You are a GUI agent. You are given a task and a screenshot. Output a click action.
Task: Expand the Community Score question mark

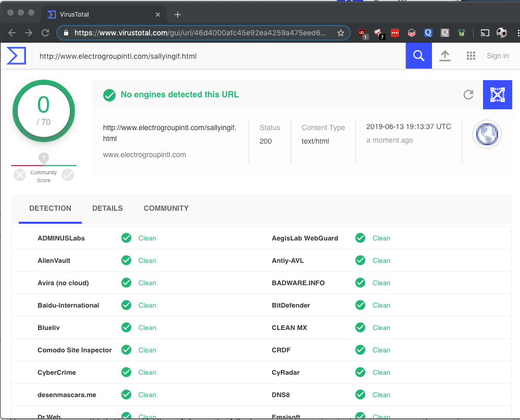pyautogui.click(x=43, y=158)
